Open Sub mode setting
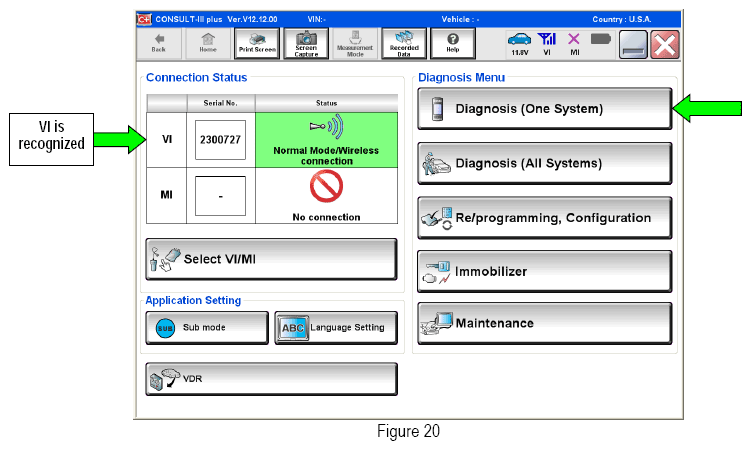751x450 pixels. click(207, 328)
